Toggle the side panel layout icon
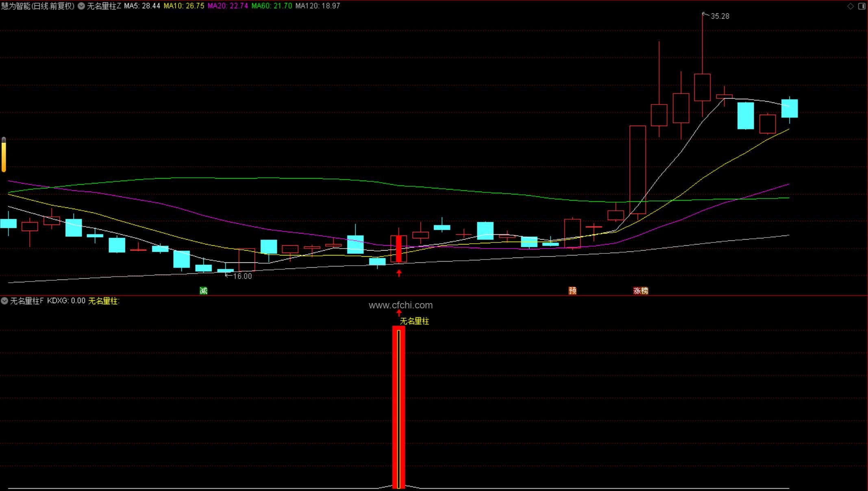The width and height of the screenshot is (868, 491). tap(861, 6)
